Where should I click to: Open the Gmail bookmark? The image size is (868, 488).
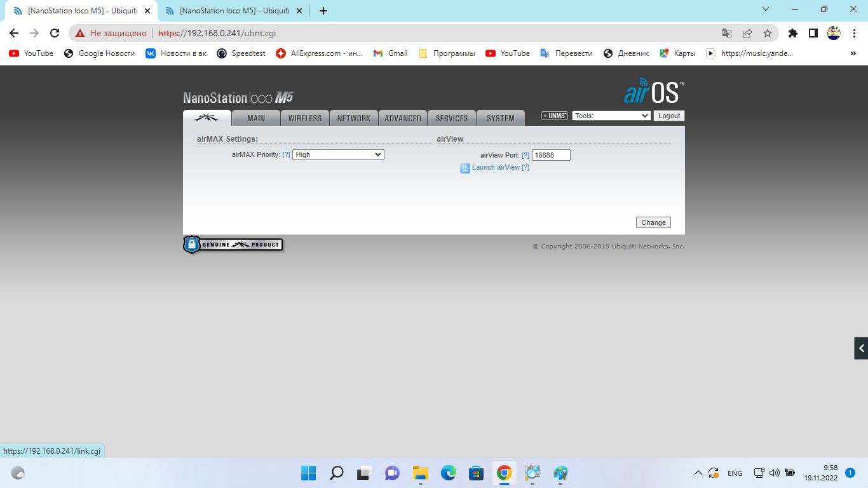391,53
